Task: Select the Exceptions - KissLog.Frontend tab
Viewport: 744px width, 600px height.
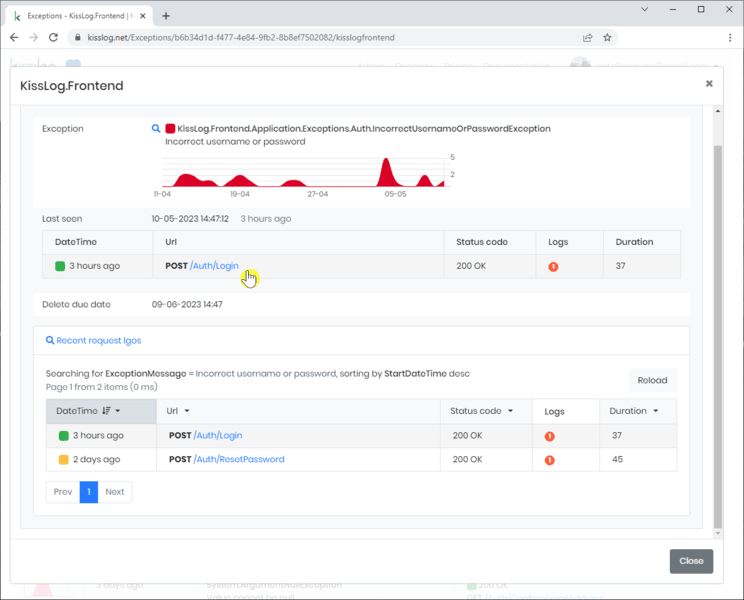Action: click(x=79, y=16)
